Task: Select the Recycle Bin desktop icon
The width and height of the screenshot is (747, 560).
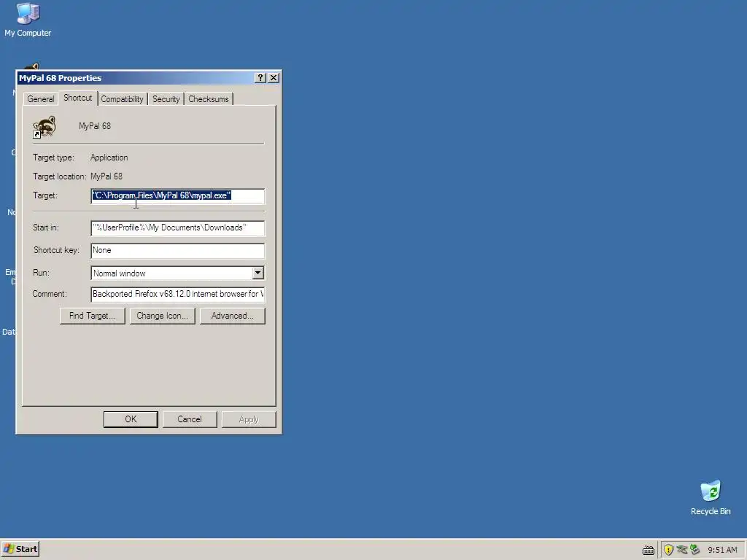Action: 711,497
